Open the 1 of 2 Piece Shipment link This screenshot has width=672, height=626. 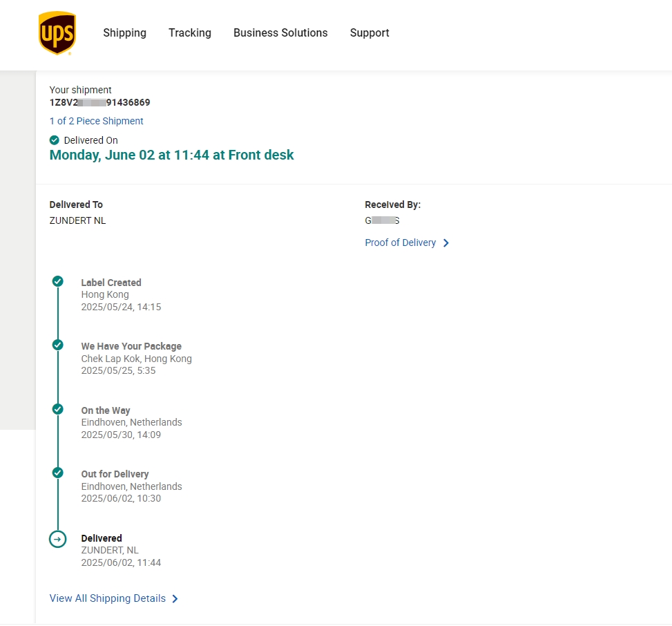[97, 121]
